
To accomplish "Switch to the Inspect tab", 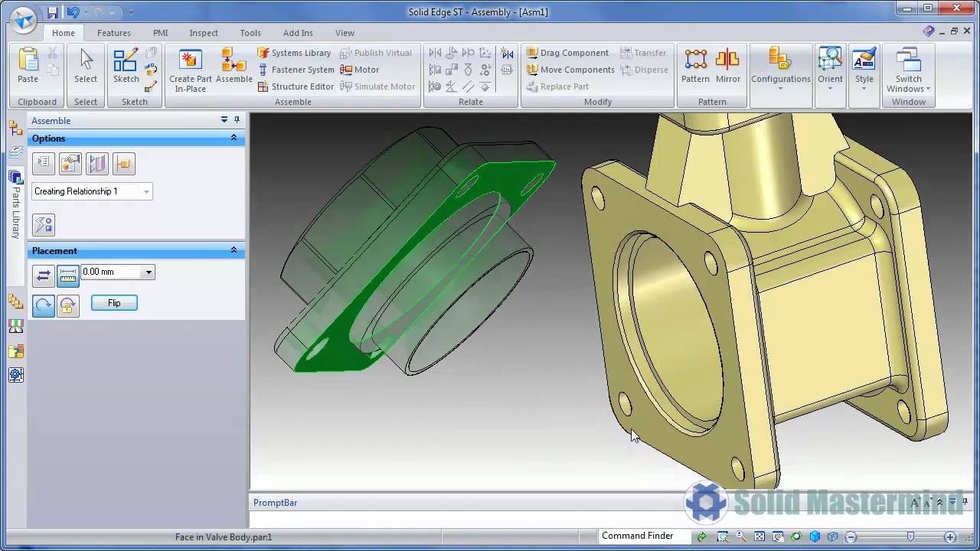I will (x=204, y=33).
